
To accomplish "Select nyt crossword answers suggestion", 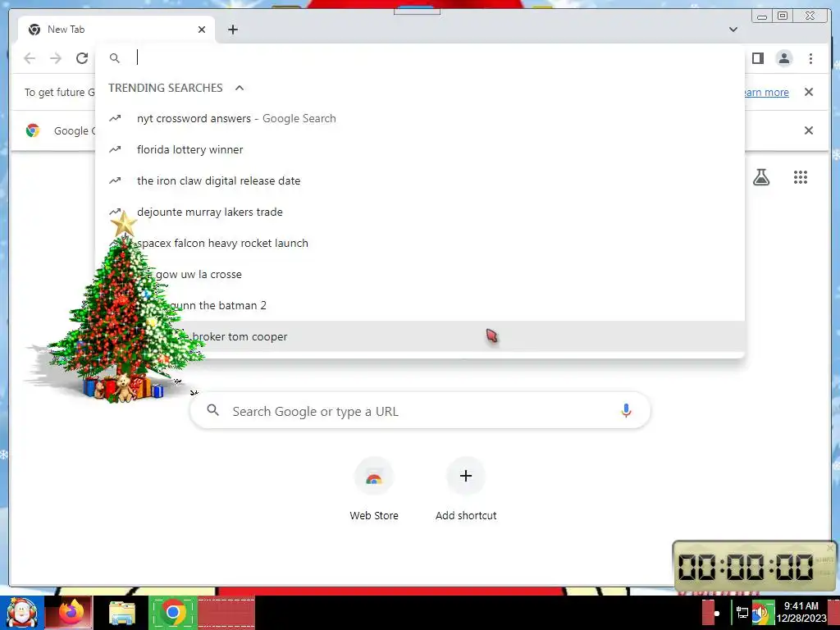I will [420, 118].
